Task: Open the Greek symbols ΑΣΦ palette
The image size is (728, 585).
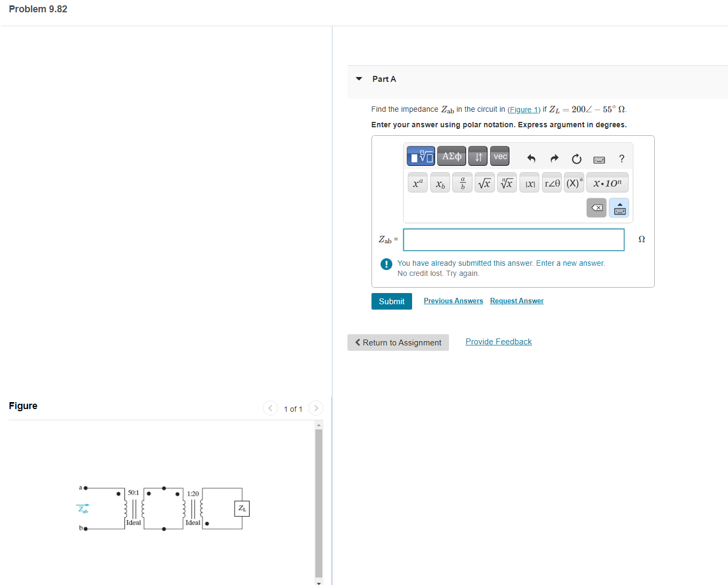Action: coord(452,156)
